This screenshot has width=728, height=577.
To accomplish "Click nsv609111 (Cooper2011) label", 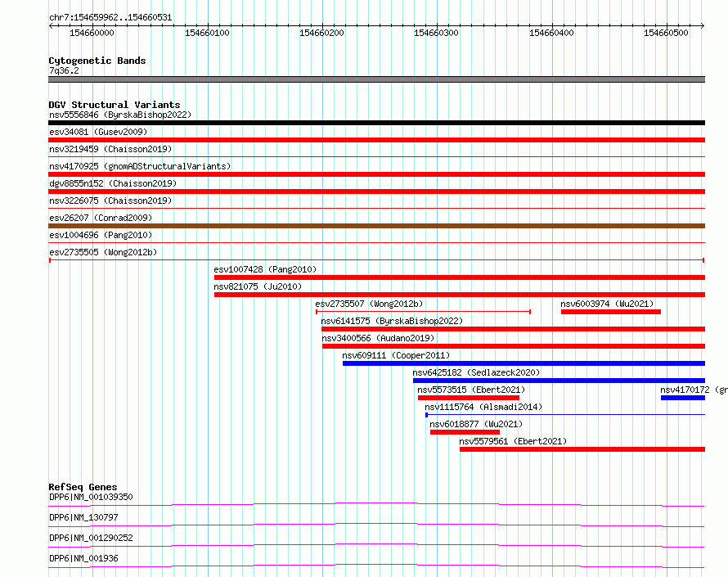I will coord(396,355).
